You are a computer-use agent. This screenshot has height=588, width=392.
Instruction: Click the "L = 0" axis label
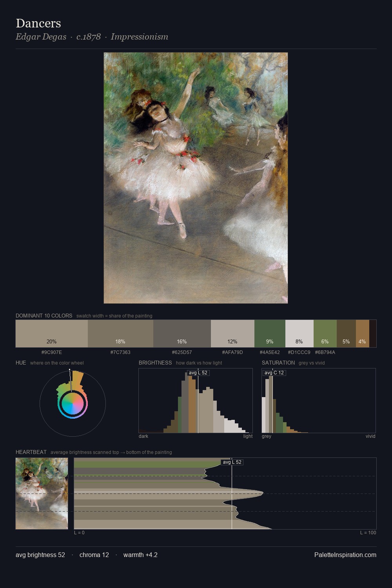79,533
